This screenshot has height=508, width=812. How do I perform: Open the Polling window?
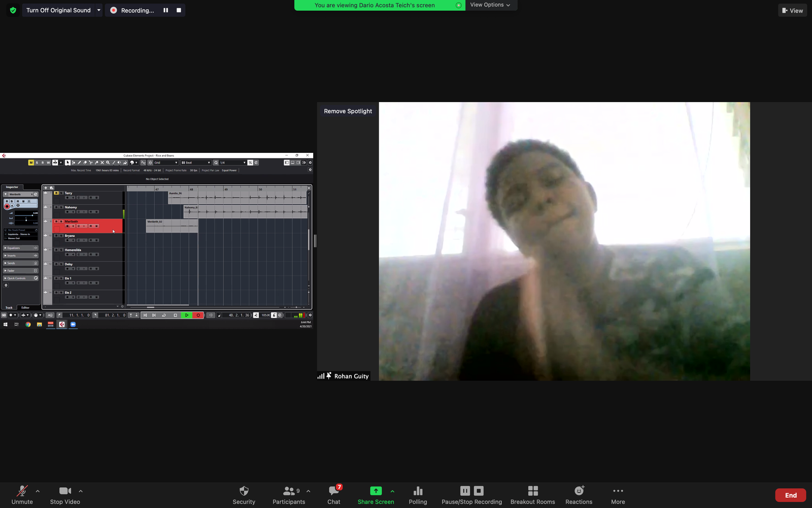[418, 494]
